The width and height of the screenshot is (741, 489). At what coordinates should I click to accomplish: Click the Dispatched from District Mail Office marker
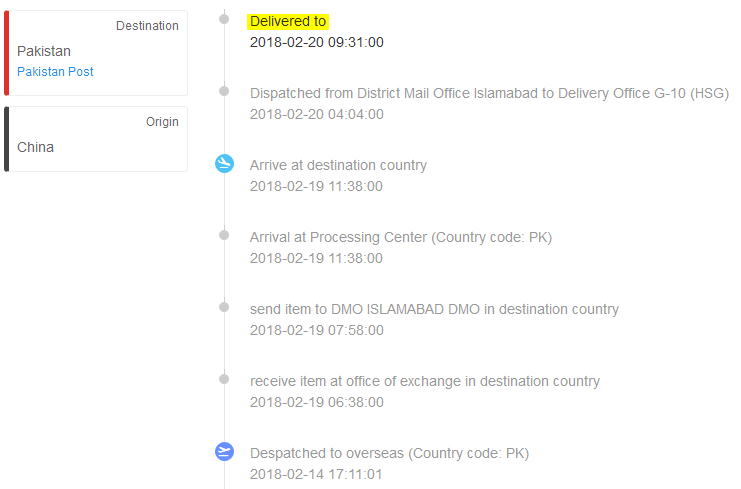point(224,91)
